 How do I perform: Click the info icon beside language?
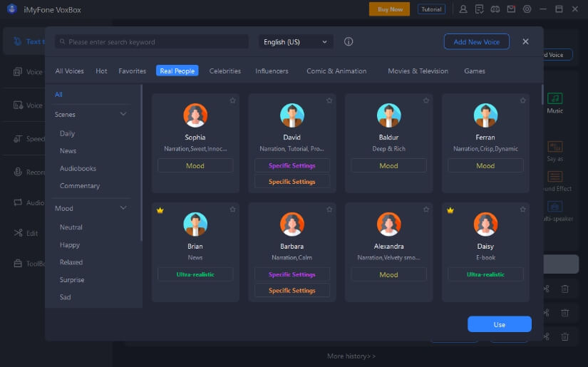[349, 41]
